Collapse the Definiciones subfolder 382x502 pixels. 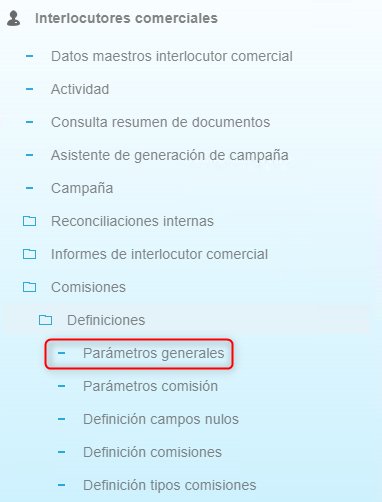(x=106, y=320)
